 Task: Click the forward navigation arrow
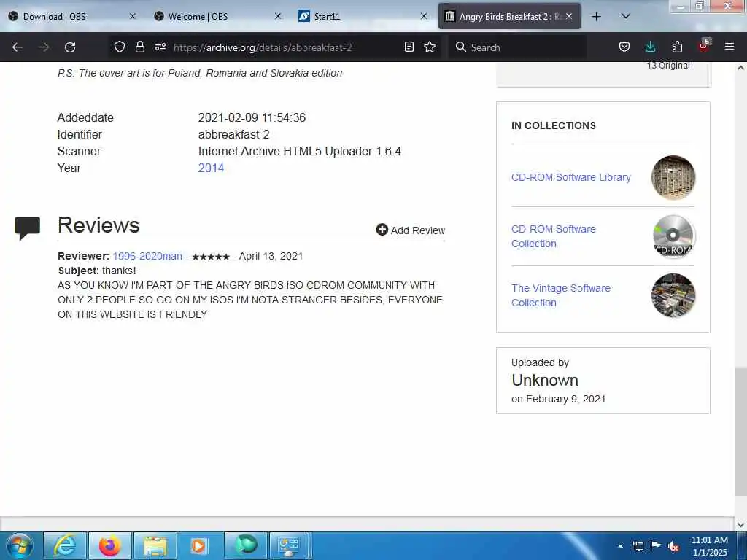[44, 47]
